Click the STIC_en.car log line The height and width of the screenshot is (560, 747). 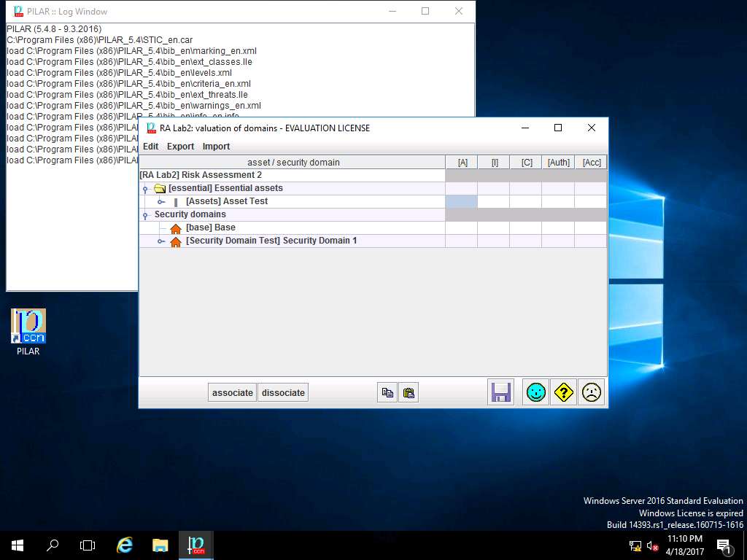click(99, 40)
